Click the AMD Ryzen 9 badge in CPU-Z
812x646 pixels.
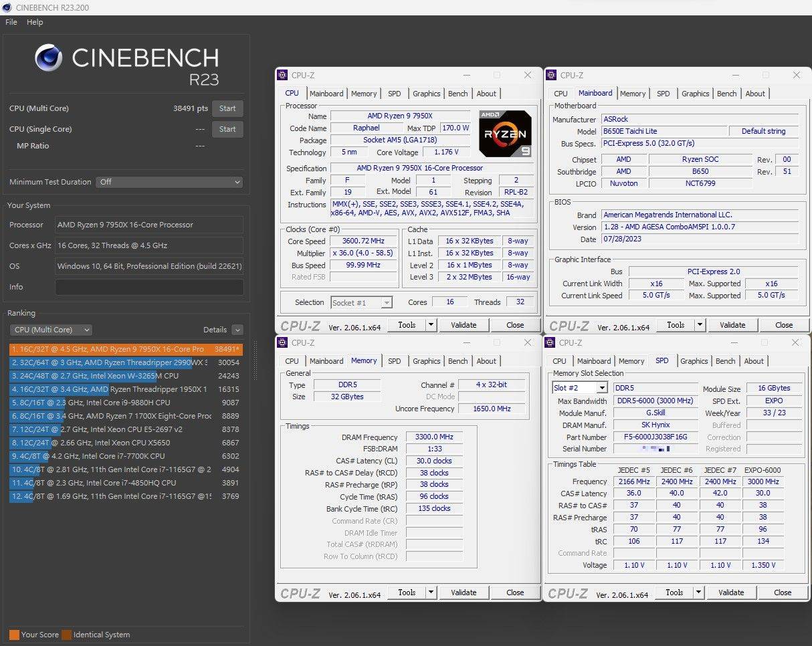(504, 133)
